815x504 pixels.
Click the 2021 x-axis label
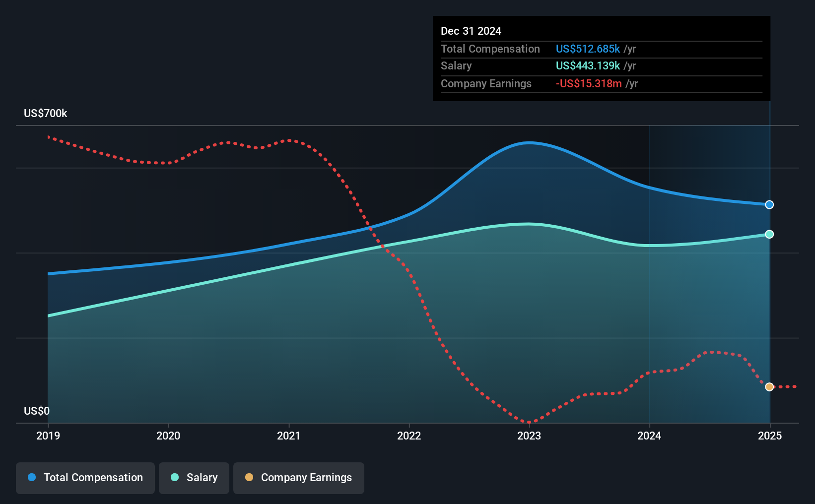point(289,436)
